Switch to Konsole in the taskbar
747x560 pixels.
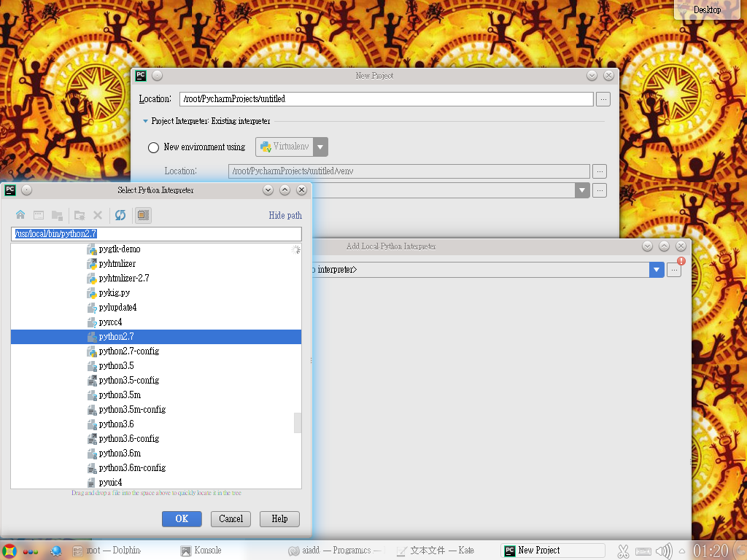pyautogui.click(x=201, y=551)
